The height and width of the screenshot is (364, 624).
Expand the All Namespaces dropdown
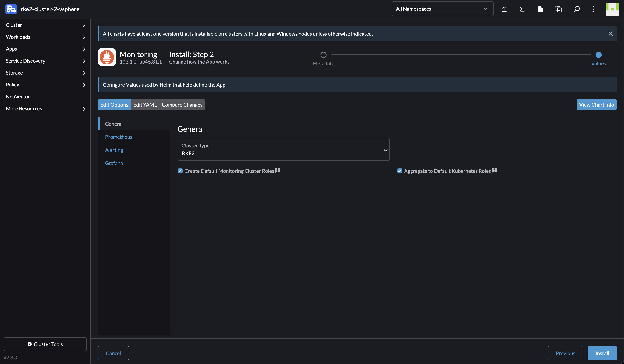coord(442,9)
